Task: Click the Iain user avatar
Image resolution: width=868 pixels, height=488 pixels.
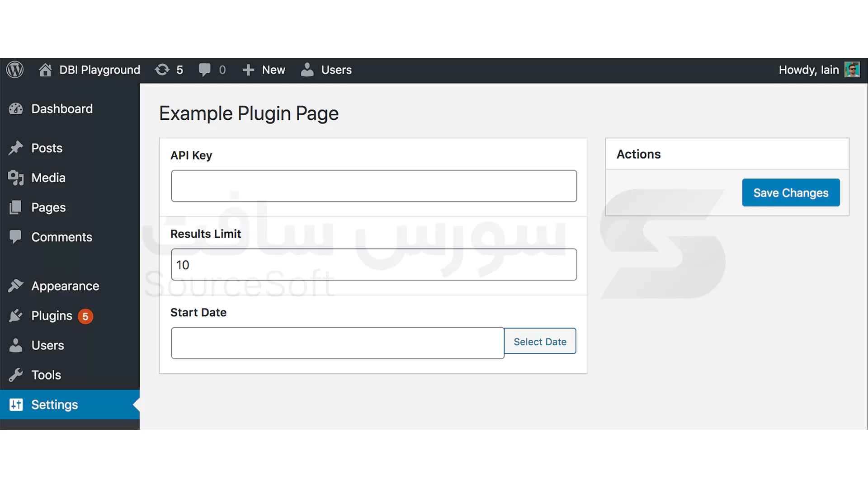Action: (x=852, y=70)
